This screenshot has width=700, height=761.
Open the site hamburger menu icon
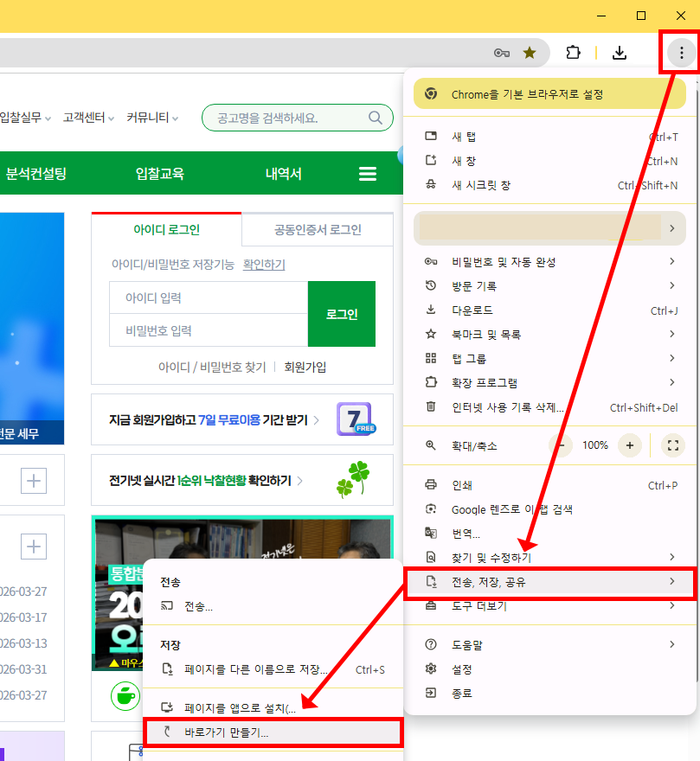(x=368, y=174)
